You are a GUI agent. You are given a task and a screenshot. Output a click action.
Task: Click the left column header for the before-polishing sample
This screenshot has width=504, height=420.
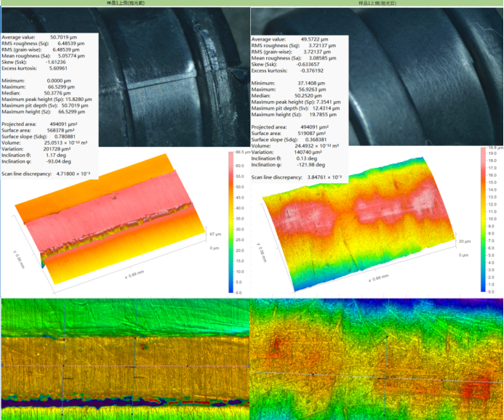pyautogui.click(x=124, y=3)
